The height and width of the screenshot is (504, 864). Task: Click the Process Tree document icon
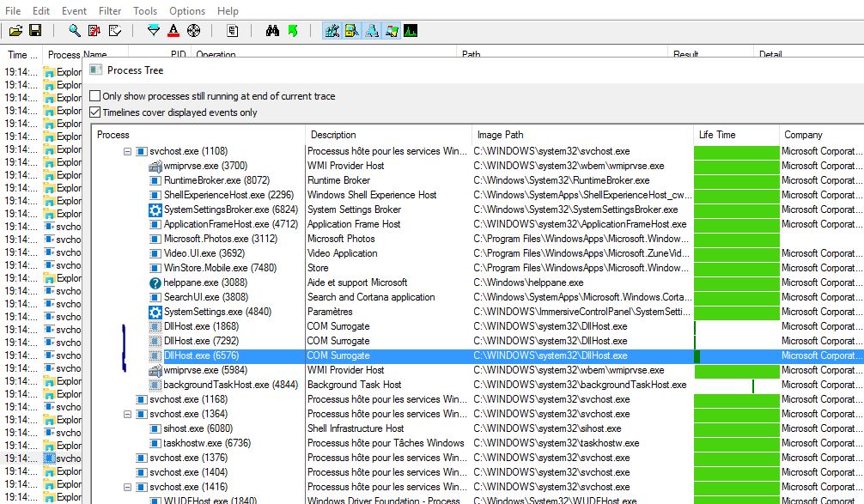[x=233, y=31]
